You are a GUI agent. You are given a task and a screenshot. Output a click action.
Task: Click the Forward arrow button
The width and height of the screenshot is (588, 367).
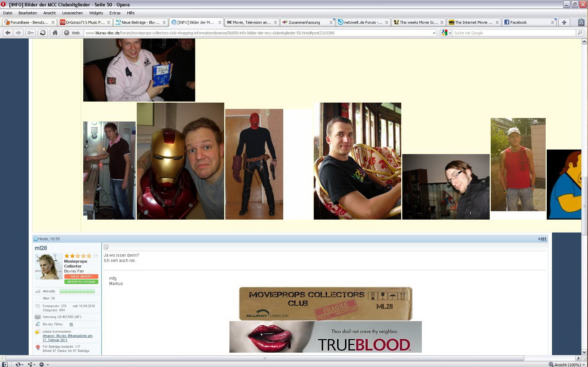(19, 33)
